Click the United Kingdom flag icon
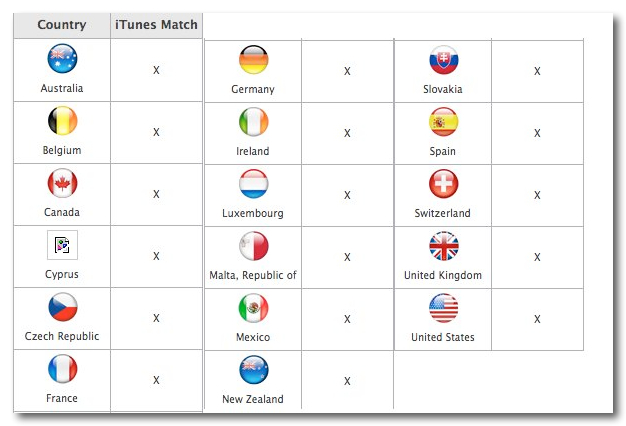This screenshot has width=626, height=426. point(444,246)
